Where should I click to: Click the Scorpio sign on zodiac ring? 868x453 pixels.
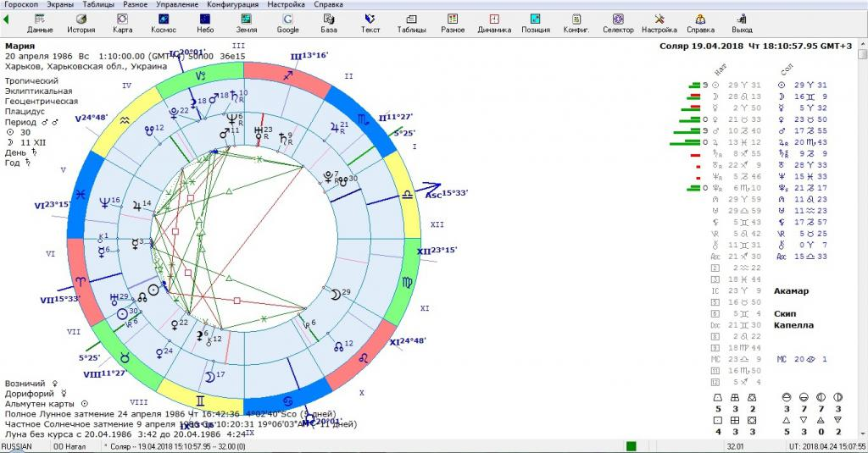point(362,119)
